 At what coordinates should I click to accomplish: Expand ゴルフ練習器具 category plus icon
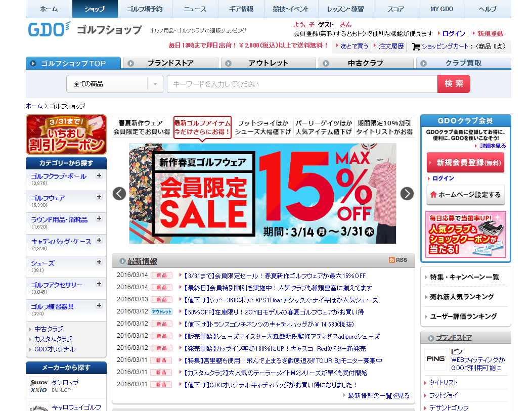coord(99,305)
